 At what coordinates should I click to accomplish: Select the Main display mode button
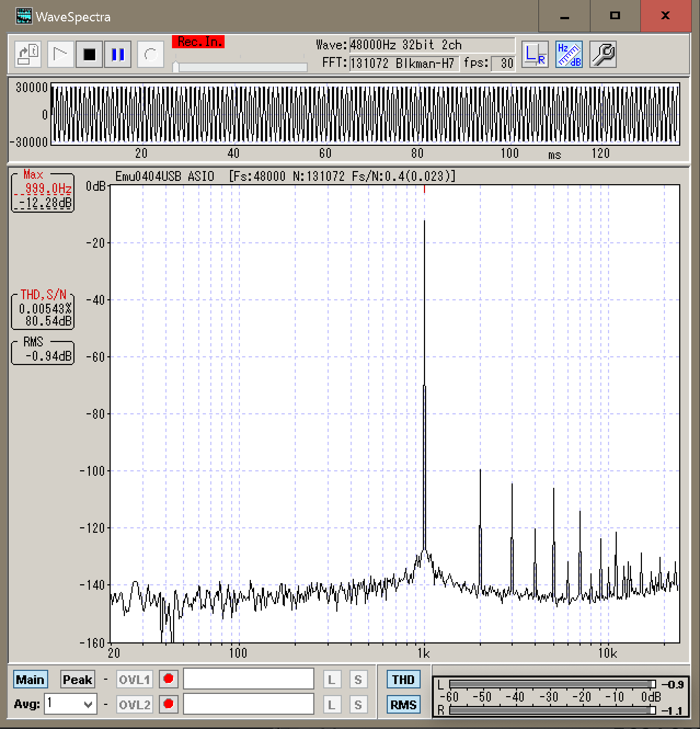tap(30, 680)
